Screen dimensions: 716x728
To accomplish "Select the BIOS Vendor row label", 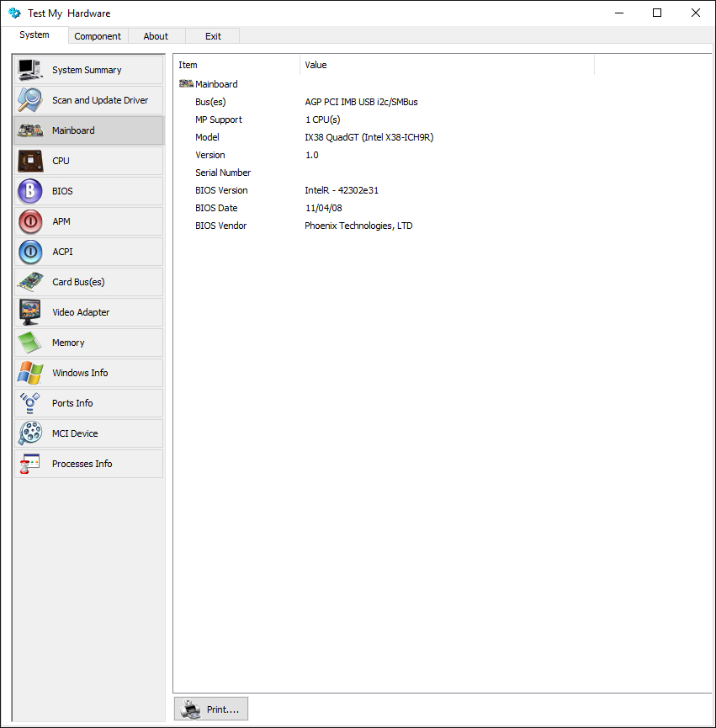I will click(x=221, y=226).
